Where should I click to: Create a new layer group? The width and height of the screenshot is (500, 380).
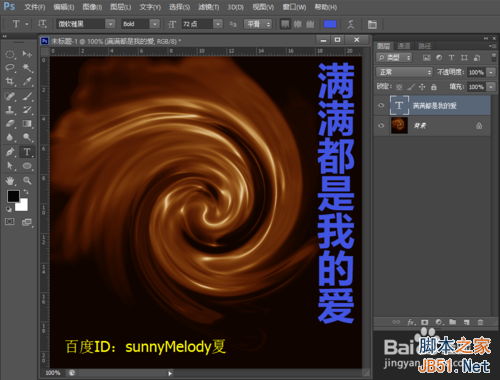pyautogui.click(x=452, y=322)
